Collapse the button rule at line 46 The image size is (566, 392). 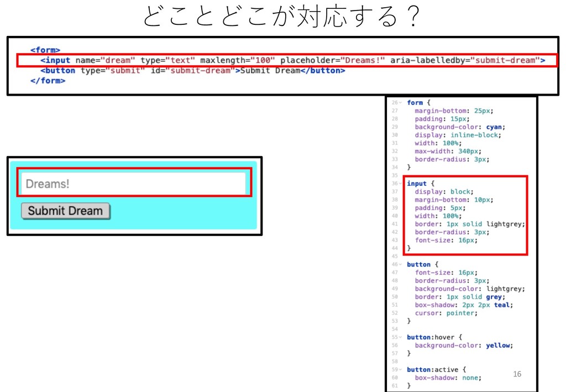point(400,265)
